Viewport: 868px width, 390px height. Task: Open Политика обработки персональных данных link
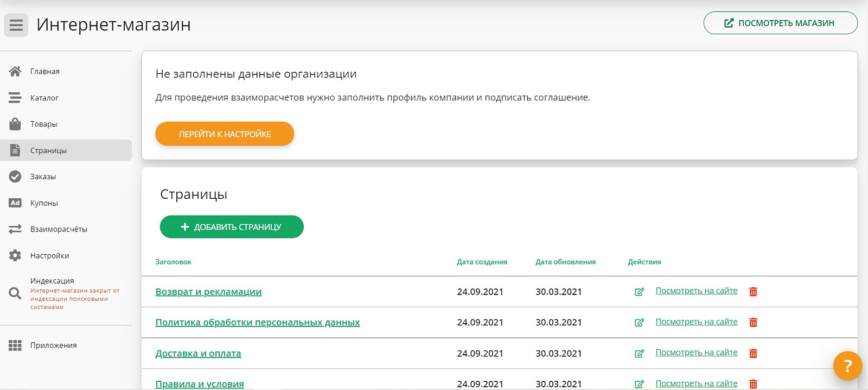click(258, 323)
